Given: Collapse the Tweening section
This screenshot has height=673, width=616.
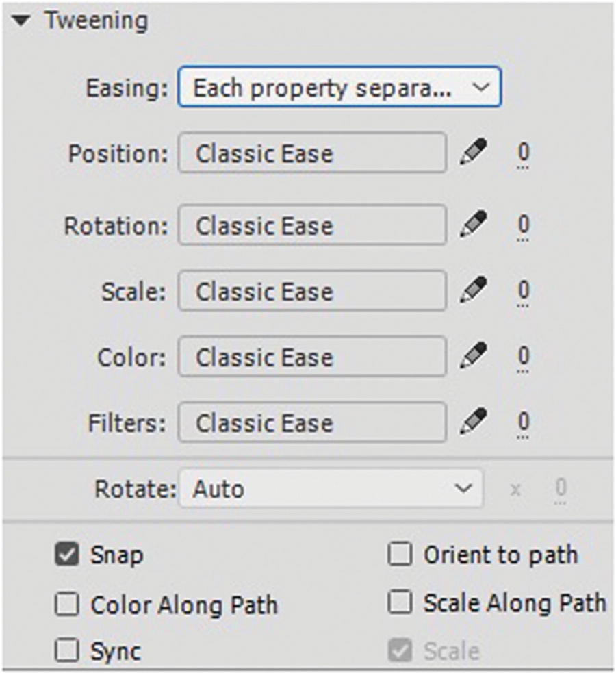Looking at the screenshot, I should pos(21,21).
